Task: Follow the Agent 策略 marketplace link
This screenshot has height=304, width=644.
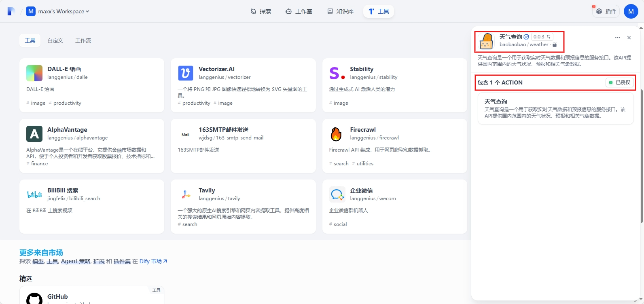Action: 76,261
